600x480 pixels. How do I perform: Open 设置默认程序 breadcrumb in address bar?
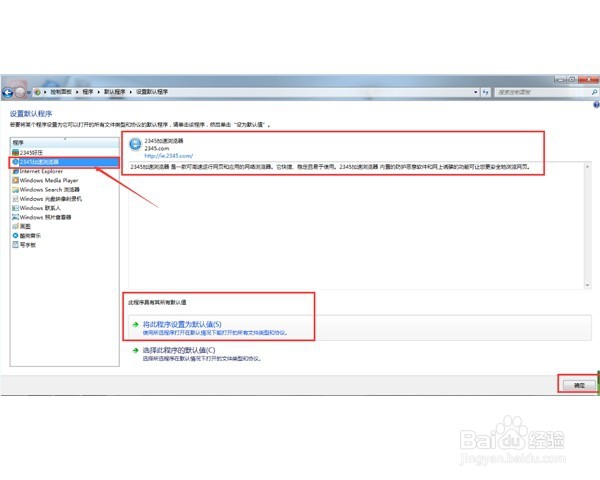[152, 92]
